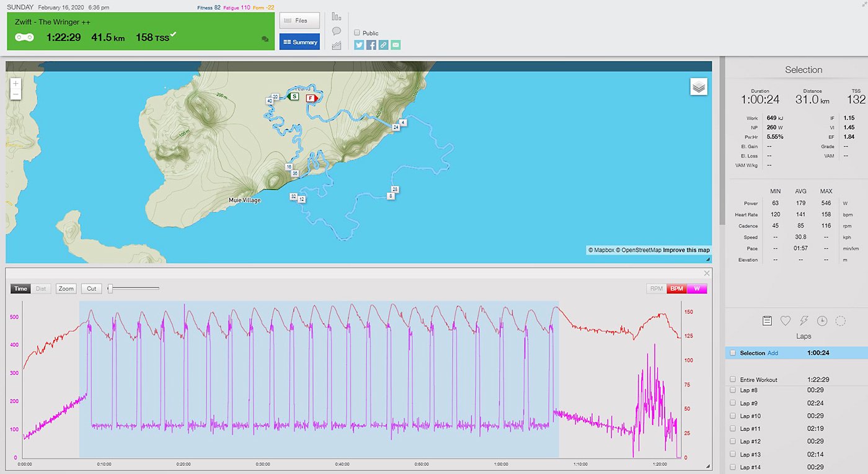Check the Lap #14 checkbox

(x=733, y=467)
